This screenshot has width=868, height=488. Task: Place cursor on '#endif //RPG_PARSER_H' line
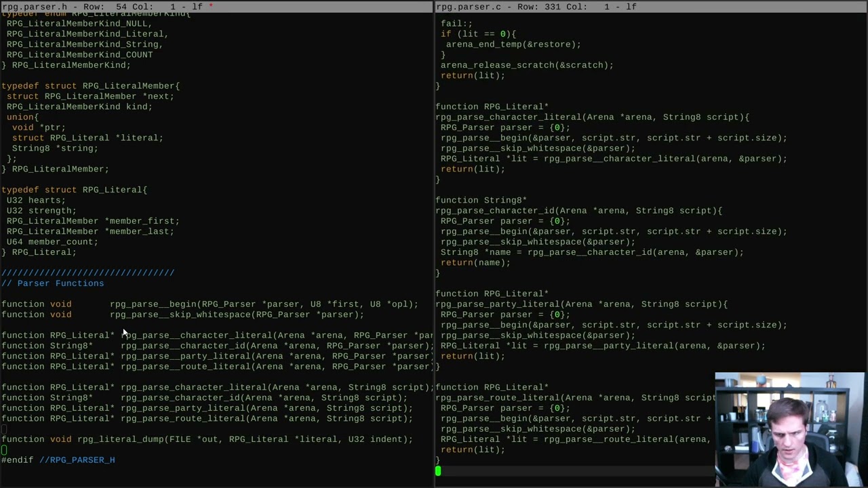pyautogui.click(x=58, y=460)
